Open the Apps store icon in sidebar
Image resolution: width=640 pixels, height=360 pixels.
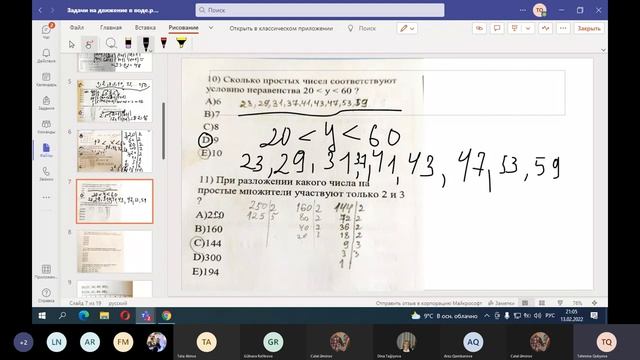[x=46, y=271]
